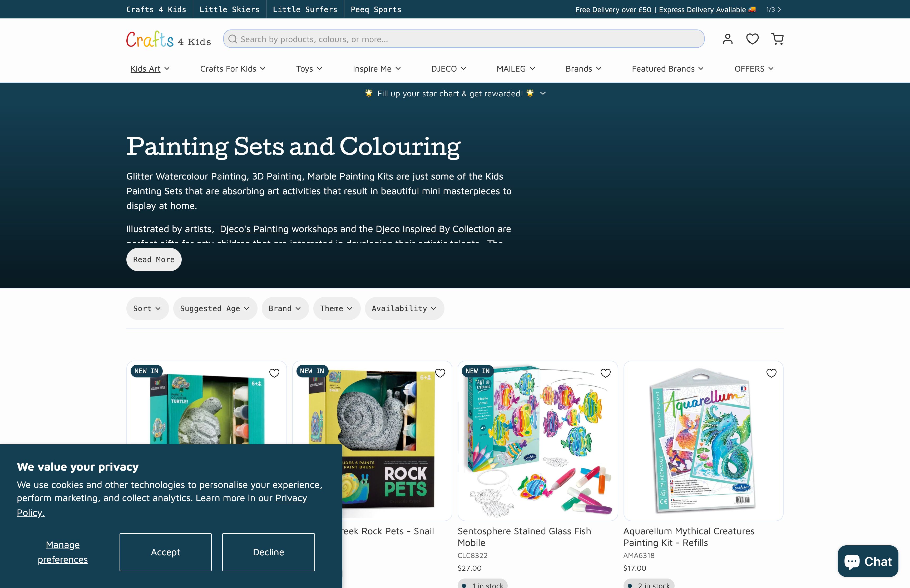This screenshot has height=588, width=910.
Task: Switch to the Little Skiers site tab
Action: (230, 9)
